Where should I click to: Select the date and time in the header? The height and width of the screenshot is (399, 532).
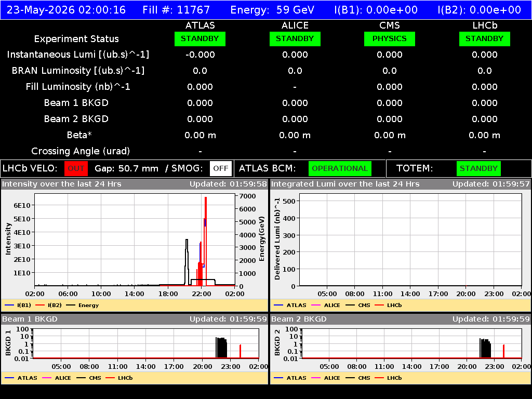pos(66,9)
